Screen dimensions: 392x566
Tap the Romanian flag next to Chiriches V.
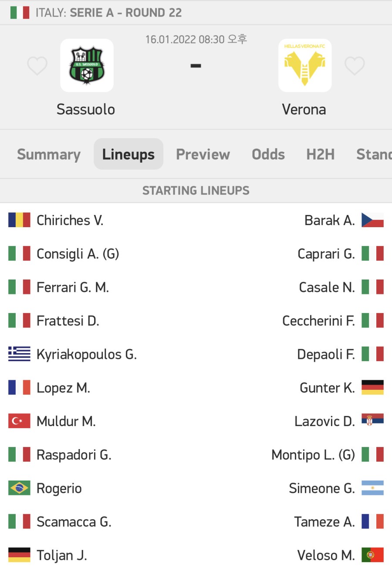[19, 220]
